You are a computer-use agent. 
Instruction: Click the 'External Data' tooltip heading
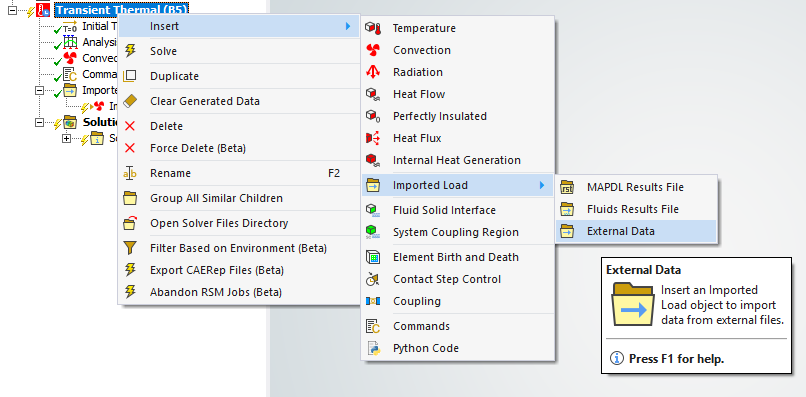click(643, 270)
